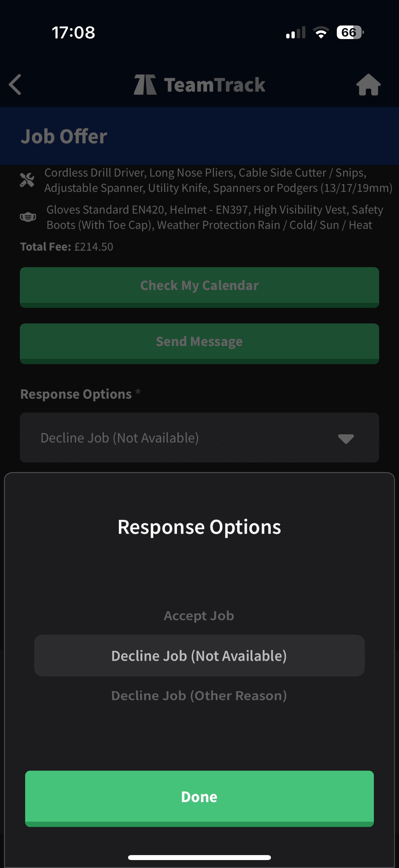Tap the Job Offer header
The image size is (399, 868).
64,136
